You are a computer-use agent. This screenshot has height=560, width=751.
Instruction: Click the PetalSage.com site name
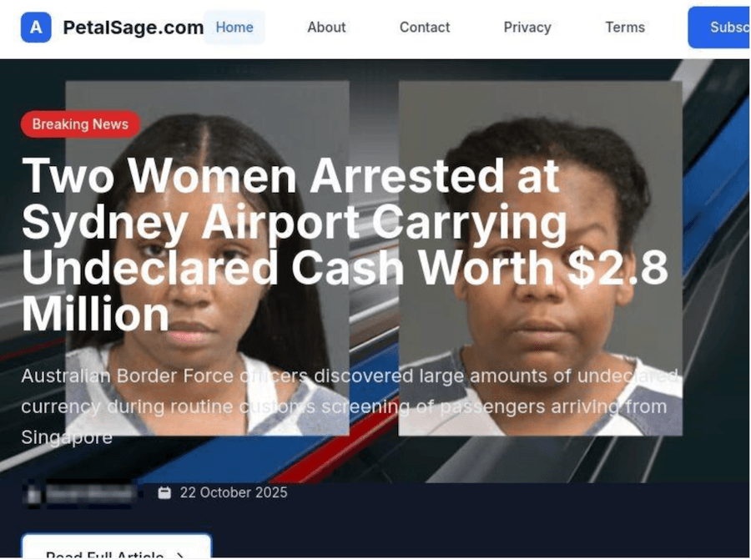[x=134, y=28]
